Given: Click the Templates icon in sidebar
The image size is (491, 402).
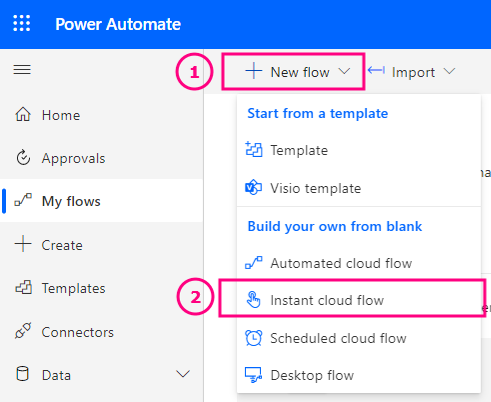Looking at the screenshot, I should coord(24,288).
